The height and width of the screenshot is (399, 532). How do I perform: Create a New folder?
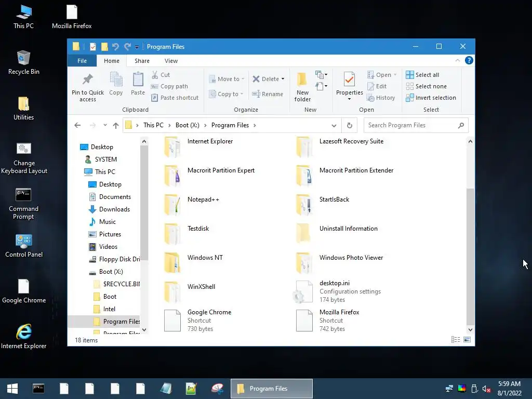point(302,87)
